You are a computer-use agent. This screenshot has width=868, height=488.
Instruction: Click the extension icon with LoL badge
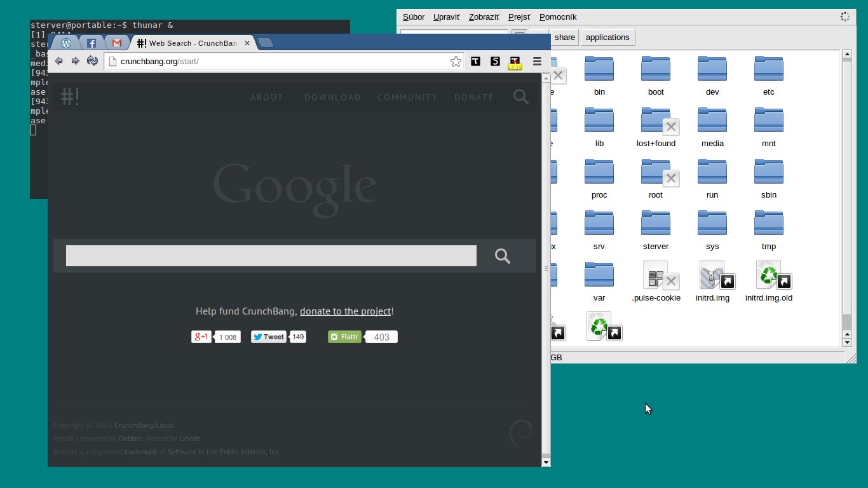pyautogui.click(x=515, y=62)
